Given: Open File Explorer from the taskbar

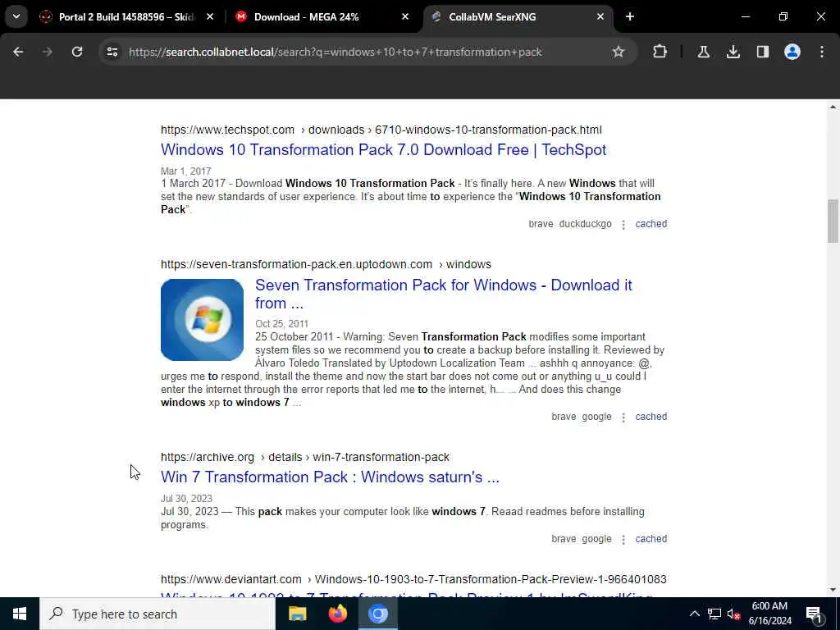Looking at the screenshot, I should pyautogui.click(x=297, y=614).
